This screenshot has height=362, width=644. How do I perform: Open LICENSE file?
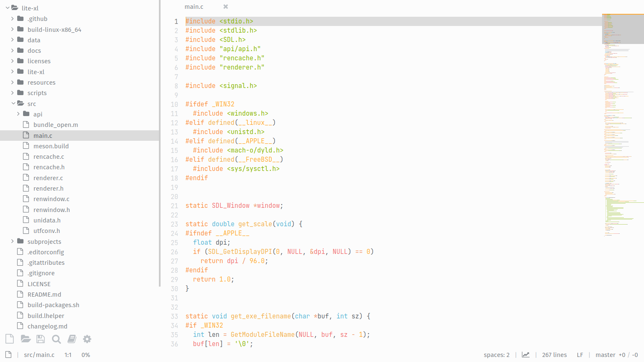(x=39, y=284)
